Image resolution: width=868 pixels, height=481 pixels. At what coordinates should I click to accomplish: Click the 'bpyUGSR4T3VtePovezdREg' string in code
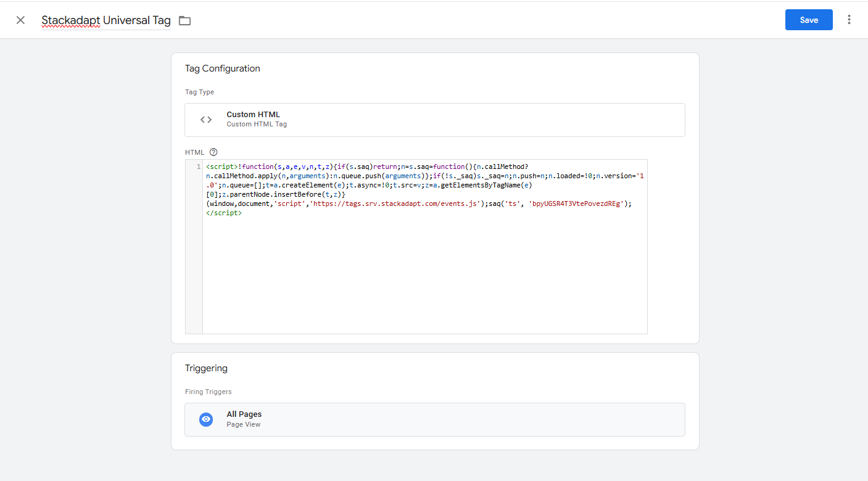577,203
